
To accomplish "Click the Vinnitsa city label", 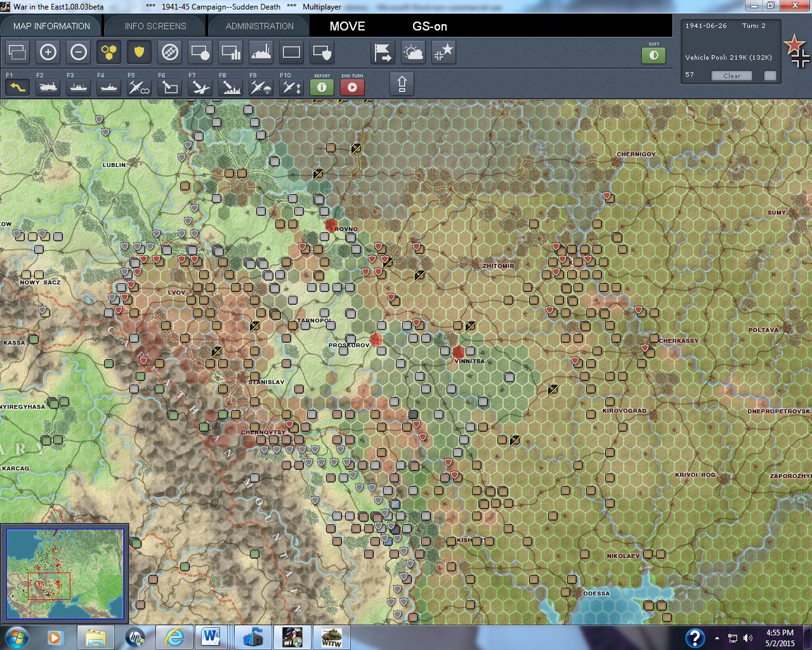I will [x=469, y=361].
